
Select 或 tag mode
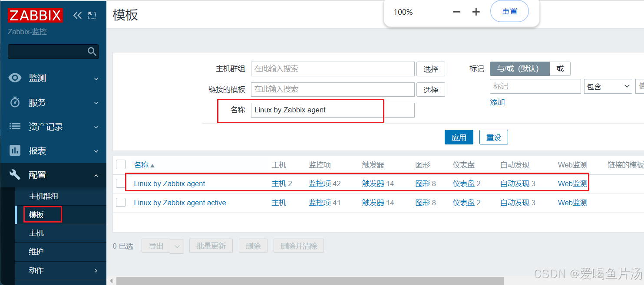click(x=560, y=69)
